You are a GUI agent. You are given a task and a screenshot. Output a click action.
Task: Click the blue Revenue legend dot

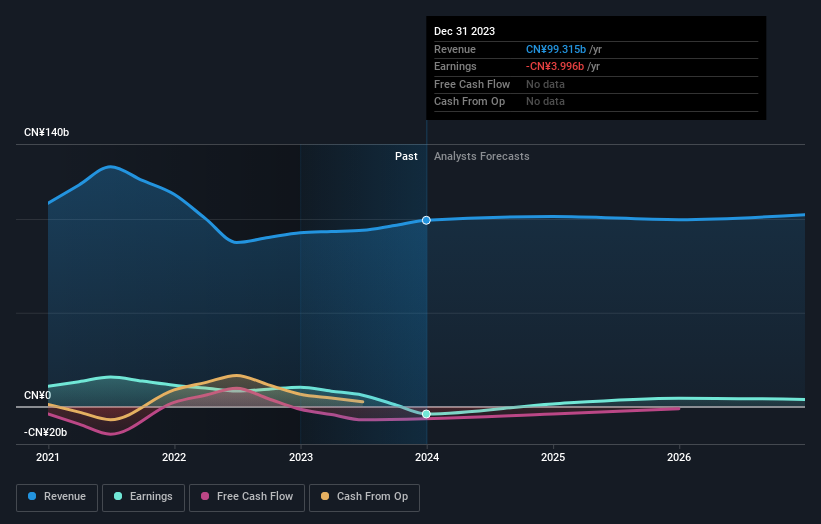pos(32,496)
